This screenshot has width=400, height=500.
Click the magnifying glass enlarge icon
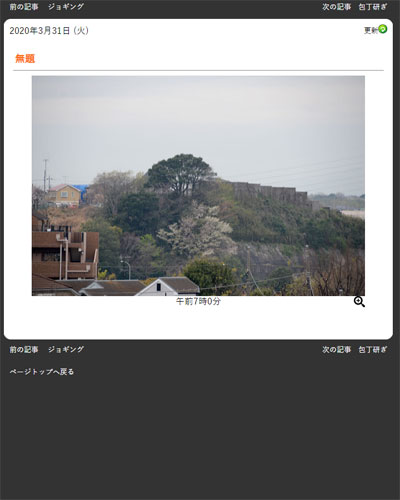(x=359, y=302)
